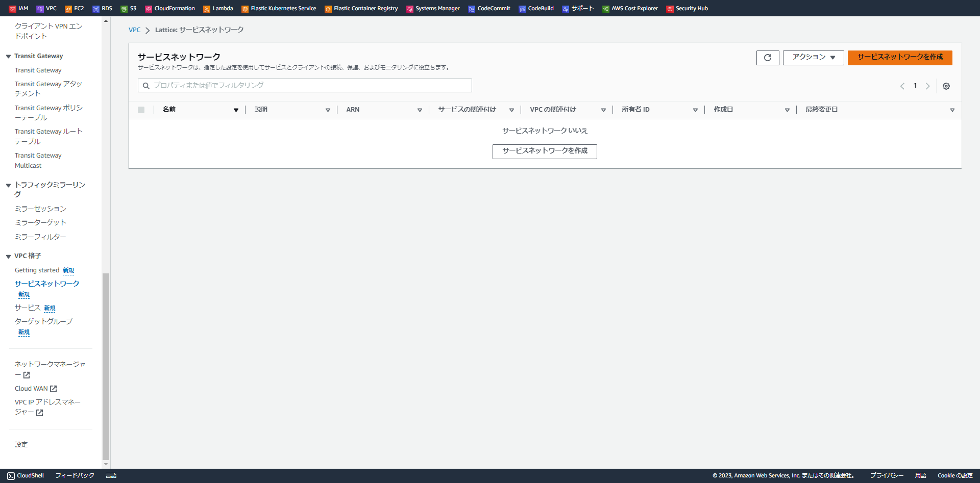Viewport: 980px width, 483px height.
Task: Open the Systems Manager shortcut icon
Action: pos(410,9)
